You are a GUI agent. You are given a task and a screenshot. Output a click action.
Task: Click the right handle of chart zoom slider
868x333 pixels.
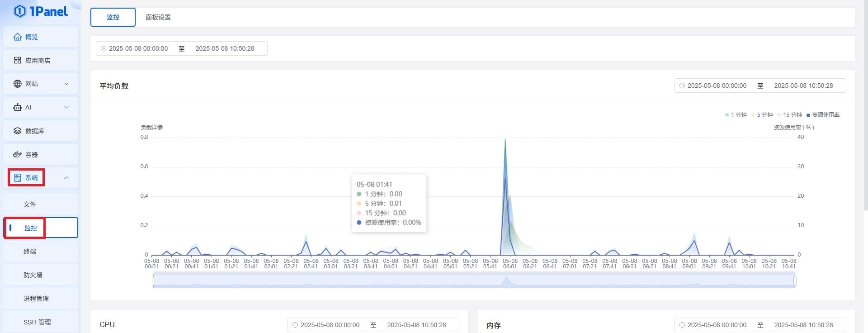tap(795, 281)
